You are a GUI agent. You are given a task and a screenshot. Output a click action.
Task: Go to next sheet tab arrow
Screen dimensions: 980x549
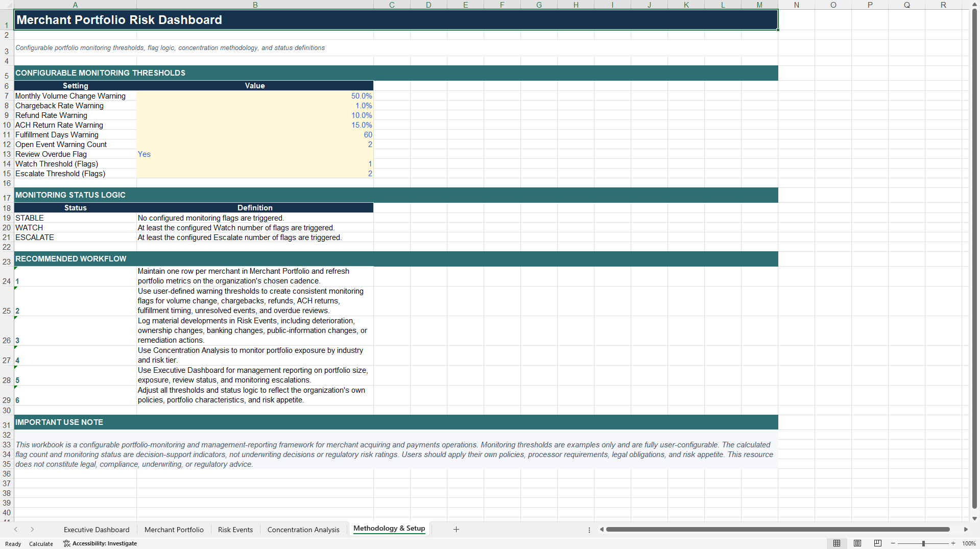(x=32, y=530)
